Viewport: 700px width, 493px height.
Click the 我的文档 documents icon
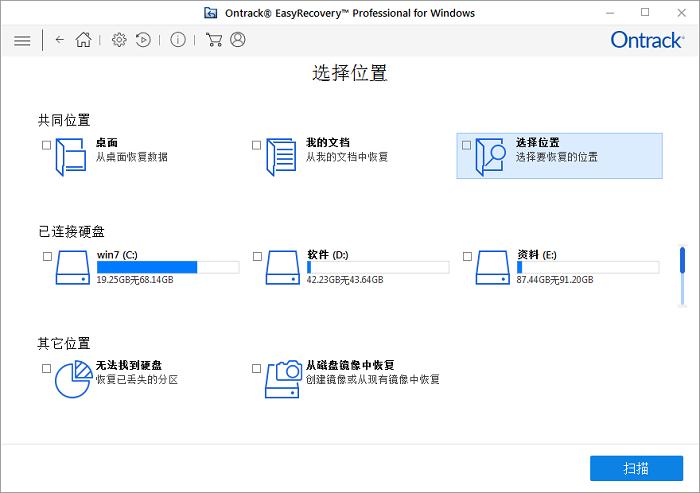coord(281,157)
